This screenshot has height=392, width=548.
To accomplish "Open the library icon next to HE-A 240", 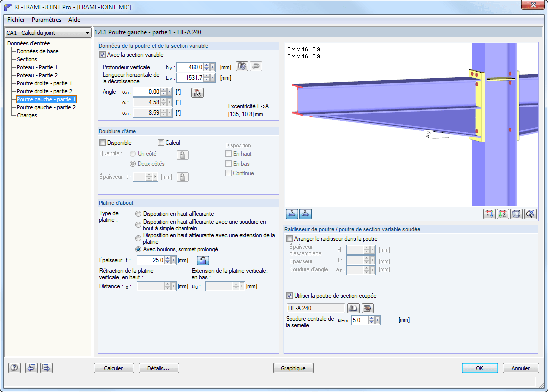I will (x=352, y=308).
